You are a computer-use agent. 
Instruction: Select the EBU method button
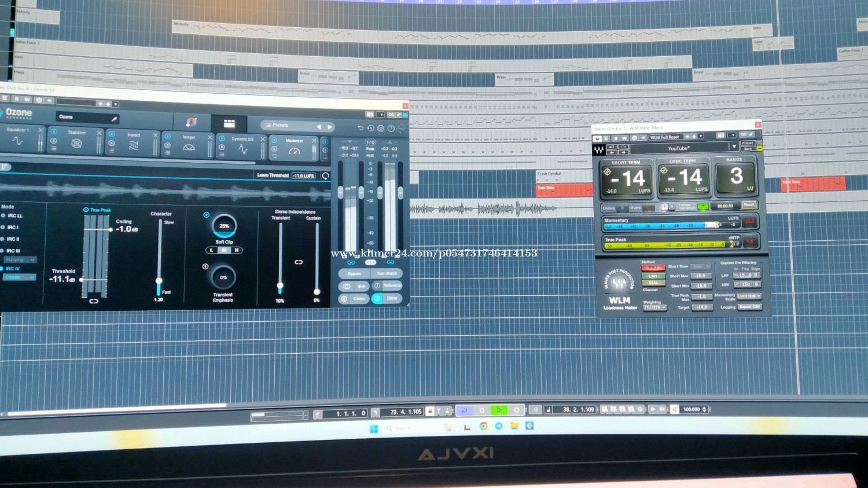click(x=653, y=268)
